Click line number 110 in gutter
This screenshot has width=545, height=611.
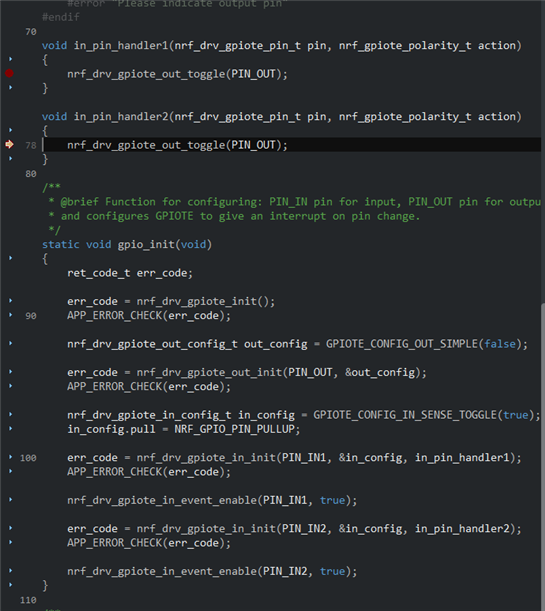click(28, 600)
